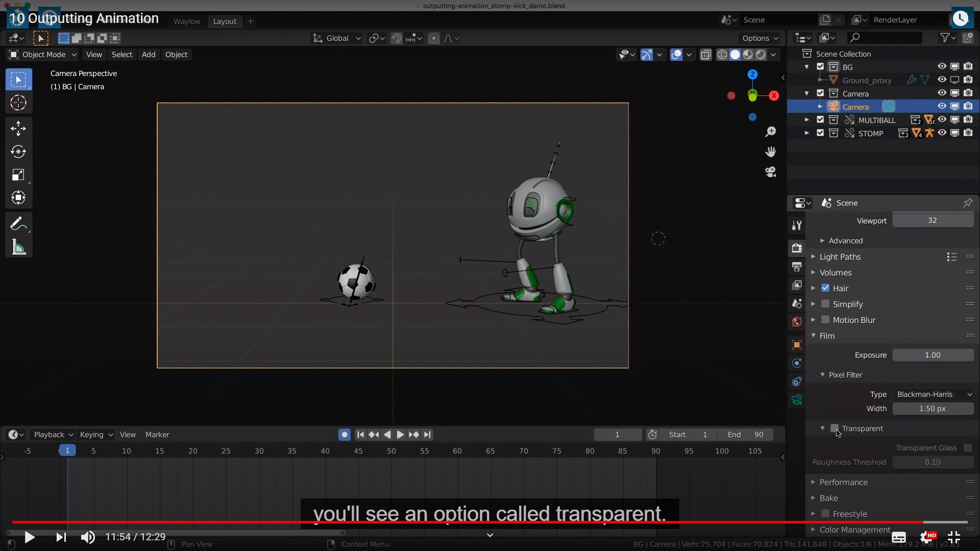The height and width of the screenshot is (551, 980).
Task: Open the Add menu
Action: click(149, 55)
